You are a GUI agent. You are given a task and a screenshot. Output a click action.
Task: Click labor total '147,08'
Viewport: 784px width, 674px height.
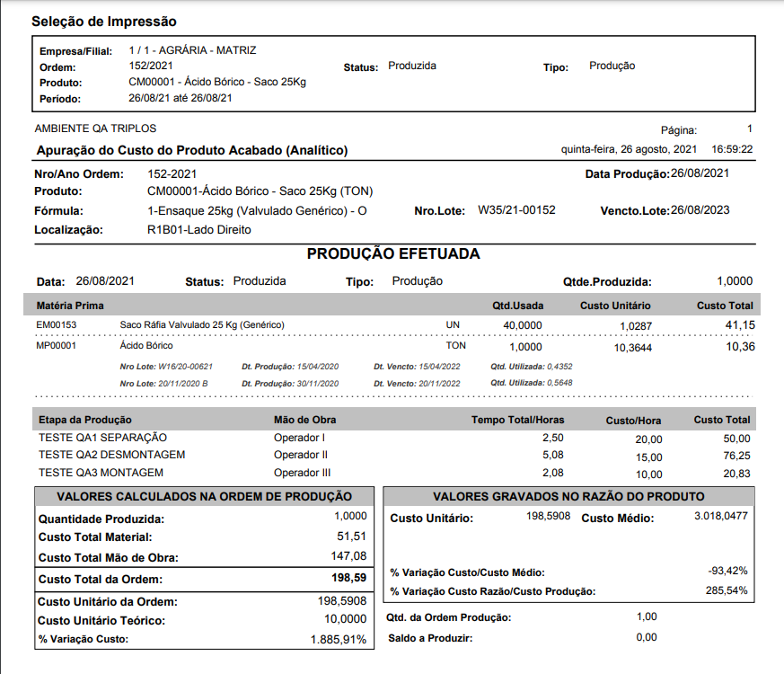tap(348, 556)
